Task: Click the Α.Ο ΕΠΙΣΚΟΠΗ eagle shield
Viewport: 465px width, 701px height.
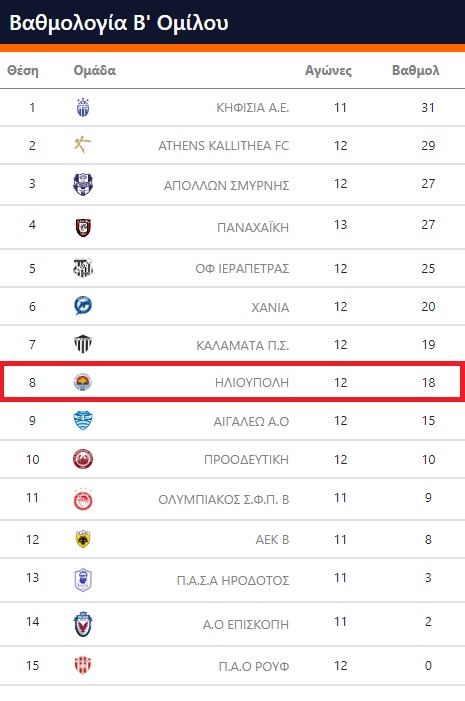Action: pos(83,624)
